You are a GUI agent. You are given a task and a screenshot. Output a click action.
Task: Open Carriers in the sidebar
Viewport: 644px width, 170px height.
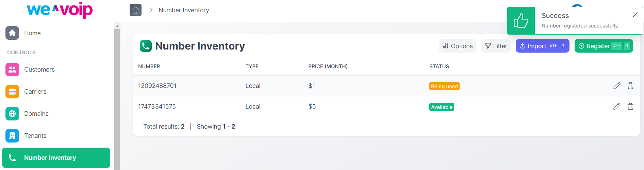coord(56,92)
